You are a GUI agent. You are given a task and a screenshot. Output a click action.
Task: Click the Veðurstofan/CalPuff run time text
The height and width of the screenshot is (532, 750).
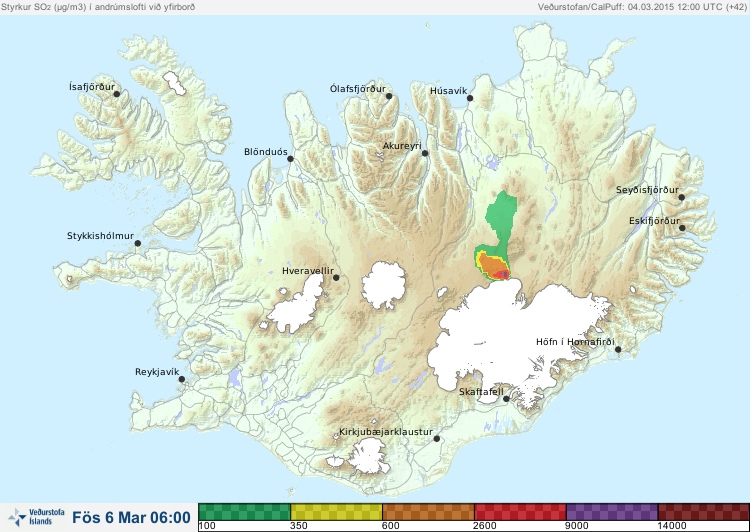coord(641,7)
